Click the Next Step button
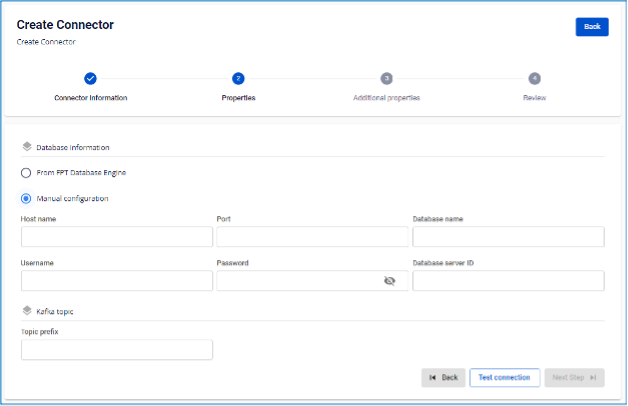This screenshot has width=628, height=406. [x=574, y=378]
